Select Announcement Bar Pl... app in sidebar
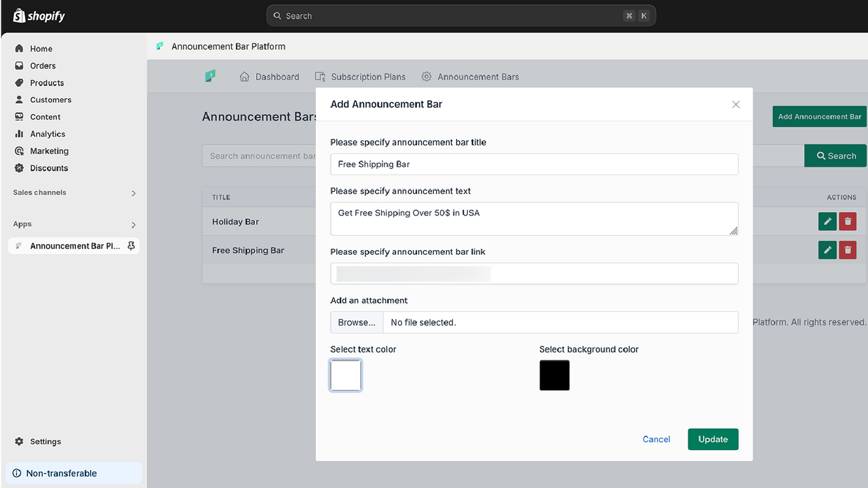 [73, 246]
